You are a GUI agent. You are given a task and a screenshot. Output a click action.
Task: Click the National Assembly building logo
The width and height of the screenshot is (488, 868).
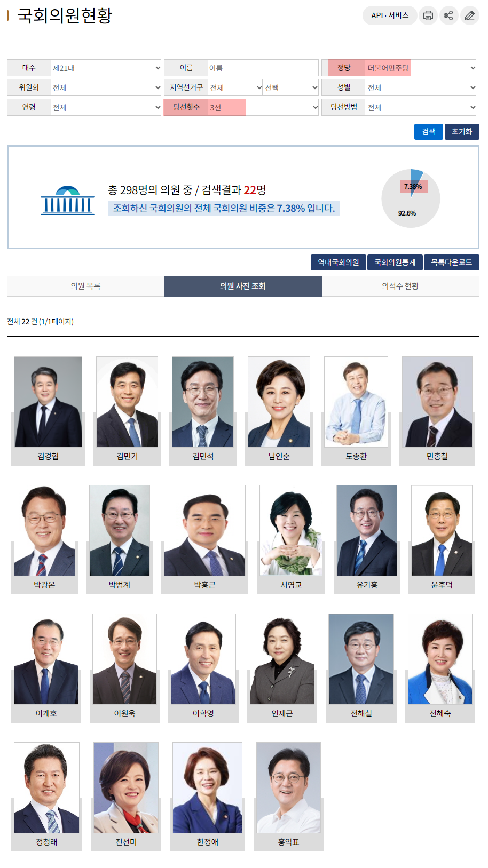68,201
